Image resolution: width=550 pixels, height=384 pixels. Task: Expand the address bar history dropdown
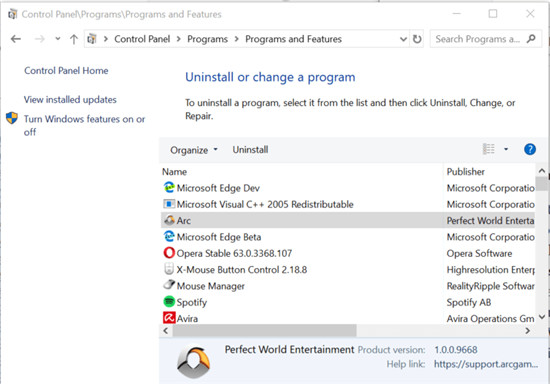click(403, 39)
